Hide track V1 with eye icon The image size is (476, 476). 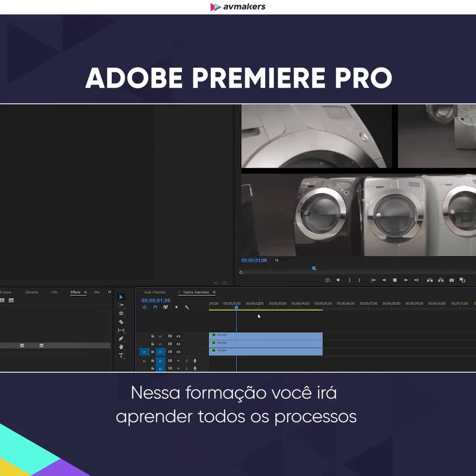tap(178, 352)
